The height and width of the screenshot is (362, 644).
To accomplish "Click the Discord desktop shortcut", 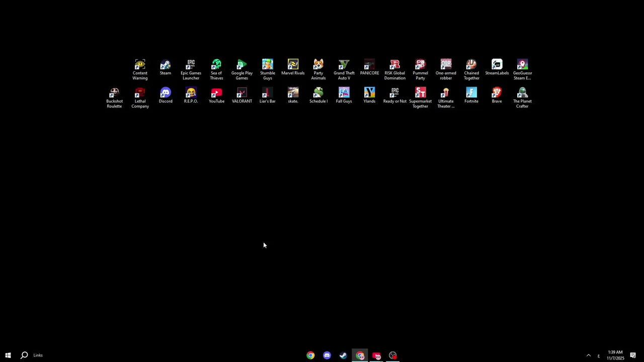I will pyautogui.click(x=166, y=96).
